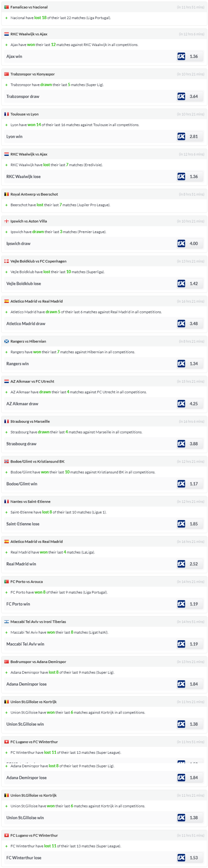Click the Scotland flag beside Rangers vs Hibernian
The height and width of the screenshot is (868, 208).
click(x=7, y=341)
